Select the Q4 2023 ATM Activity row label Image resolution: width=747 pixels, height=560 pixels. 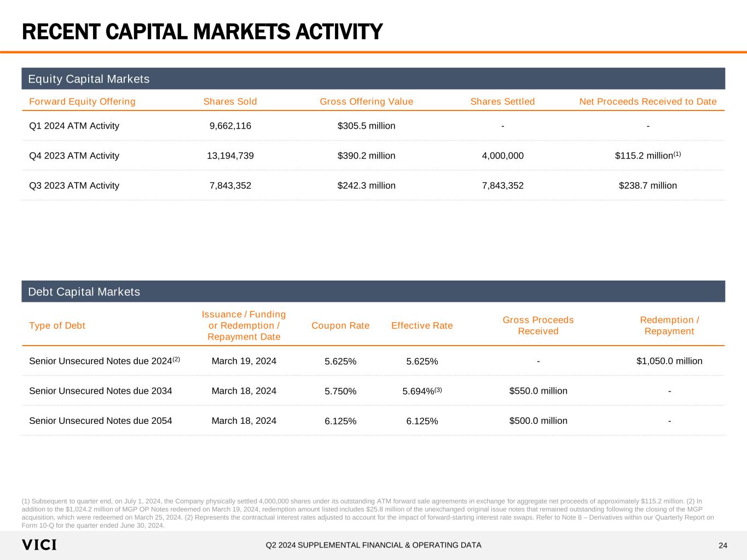click(x=74, y=156)
